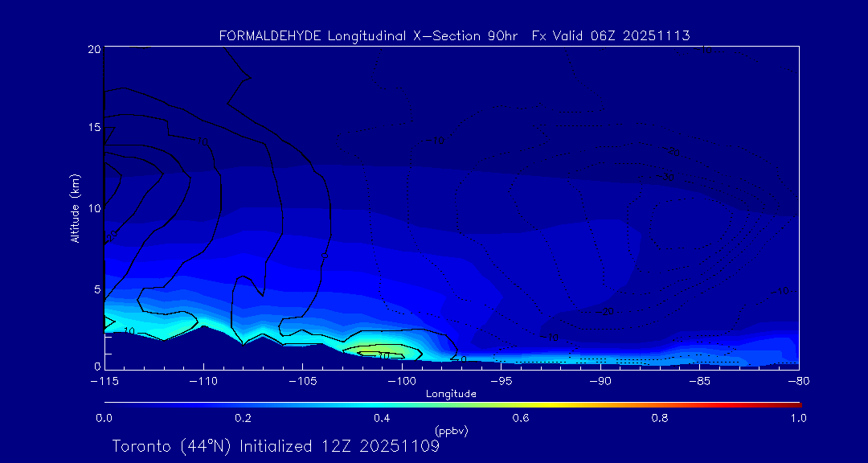Screen dimensions: 868x463
Task: Click the -100 longitude tick label
Action: pyautogui.click(x=401, y=380)
